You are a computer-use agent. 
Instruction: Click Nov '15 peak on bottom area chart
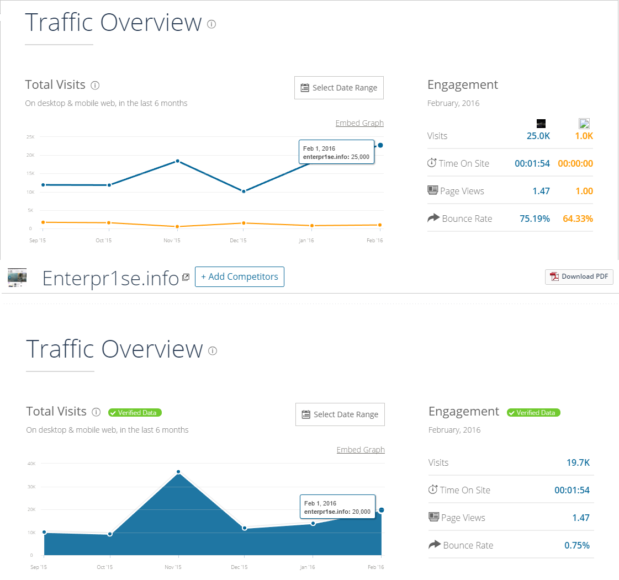point(178,472)
